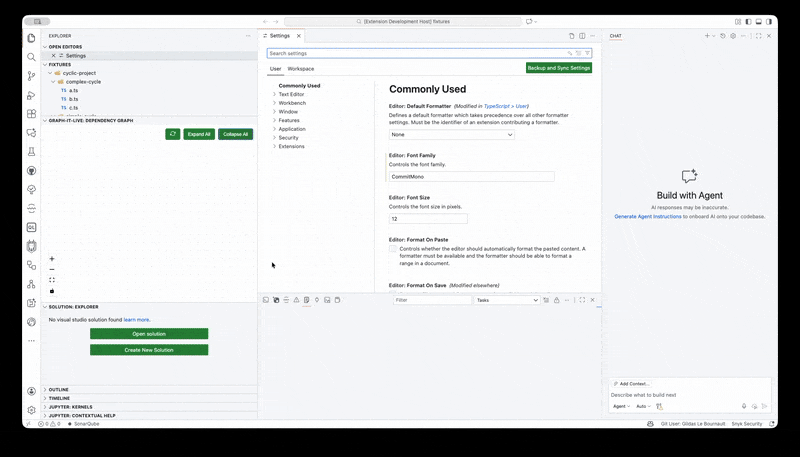Open the Search view in activity bar

click(31, 57)
